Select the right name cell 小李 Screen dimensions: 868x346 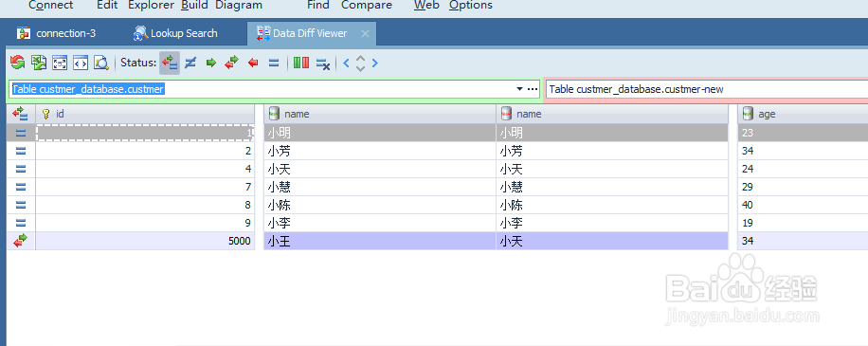point(612,223)
